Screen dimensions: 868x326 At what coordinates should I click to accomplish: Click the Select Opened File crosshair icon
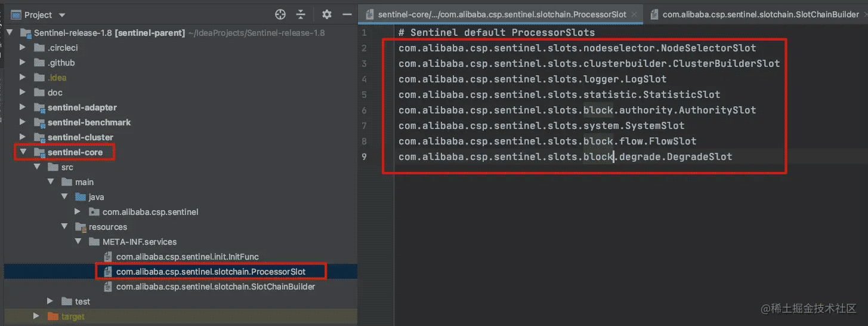280,14
